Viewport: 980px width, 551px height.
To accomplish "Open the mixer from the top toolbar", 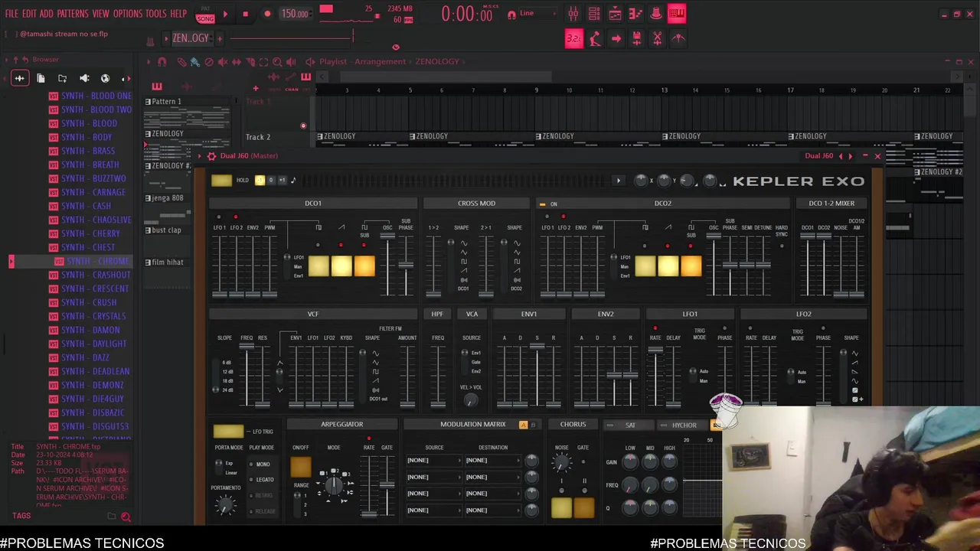I will [573, 13].
